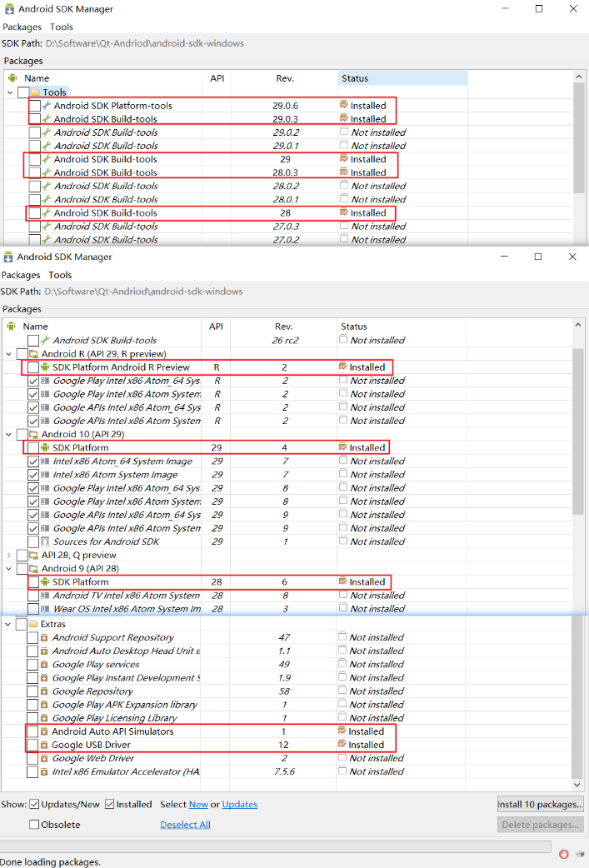The width and height of the screenshot is (589, 868).
Task: Click the Wear OS system image icon
Action: [x=45, y=609]
